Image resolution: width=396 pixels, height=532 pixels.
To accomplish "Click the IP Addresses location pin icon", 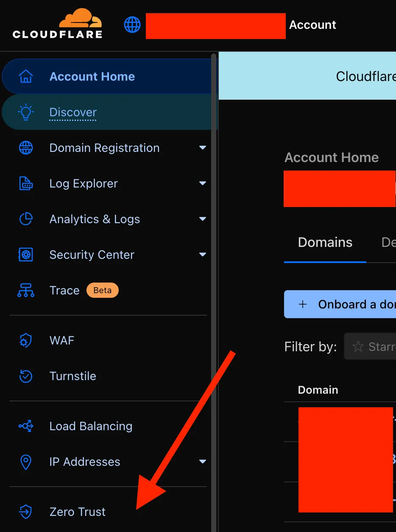I will coord(26,462).
